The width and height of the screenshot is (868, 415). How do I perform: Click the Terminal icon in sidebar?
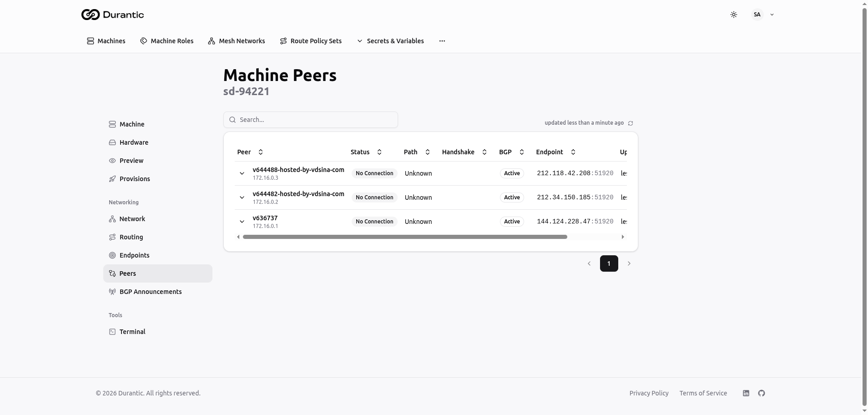pos(112,332)
